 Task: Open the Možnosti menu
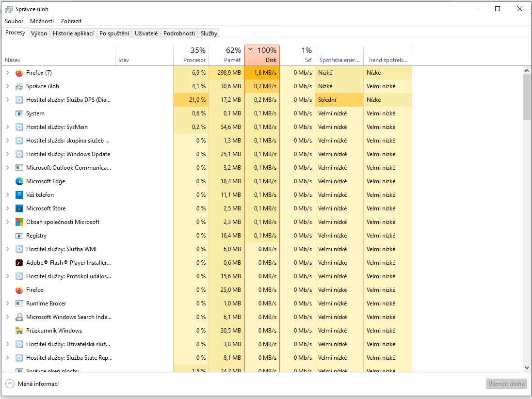tap(42, 21)
